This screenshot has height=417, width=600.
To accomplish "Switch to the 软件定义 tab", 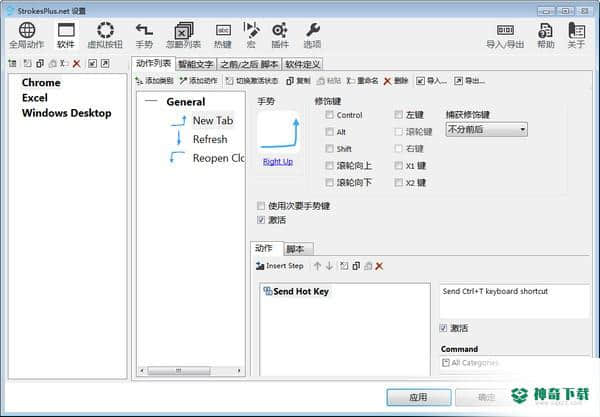I will click(303, 64).
